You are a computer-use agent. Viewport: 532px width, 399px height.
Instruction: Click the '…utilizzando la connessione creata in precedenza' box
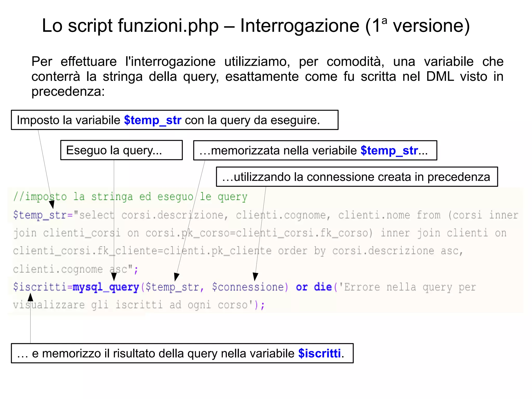pos(357,177)
